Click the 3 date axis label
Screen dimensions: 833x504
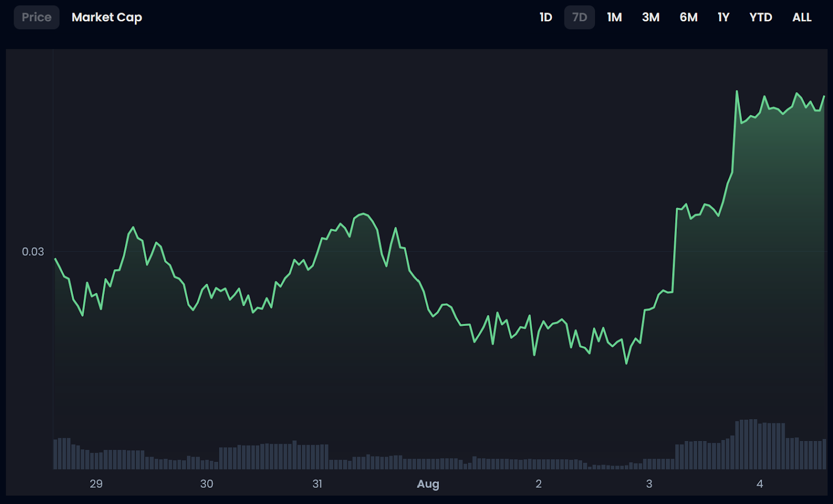point(649,484)
